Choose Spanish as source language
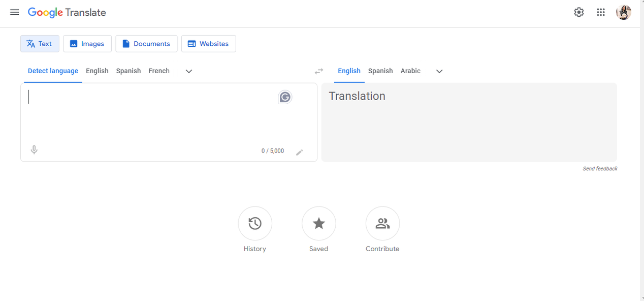 tap(128, 71)
